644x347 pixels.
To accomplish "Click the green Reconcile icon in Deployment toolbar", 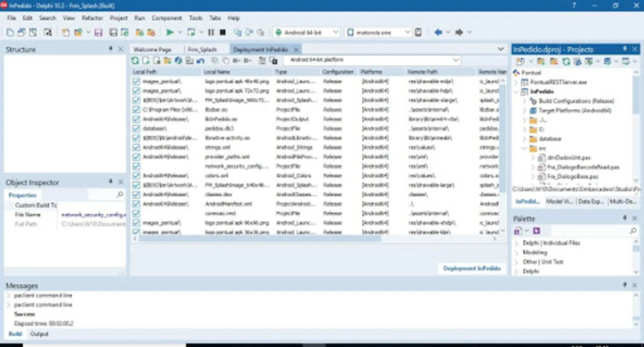I will click(135, 61).
